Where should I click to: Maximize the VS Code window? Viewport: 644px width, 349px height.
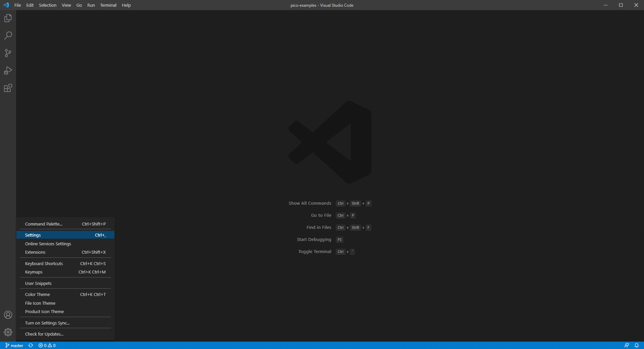(621, 5)
